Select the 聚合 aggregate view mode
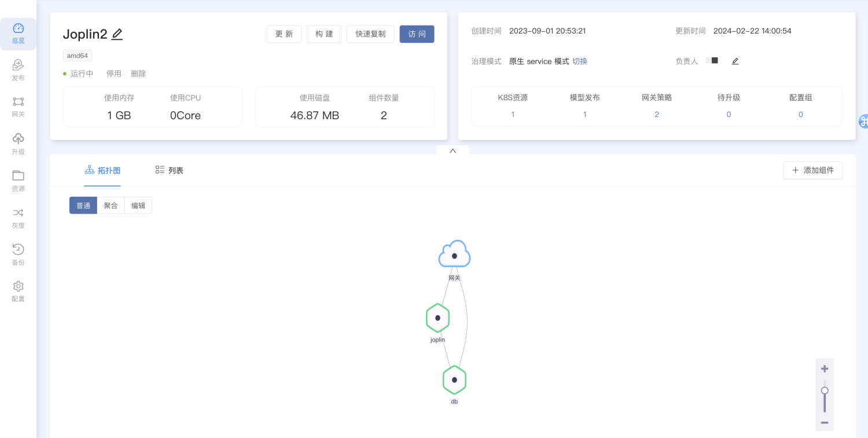 point(111,205)
